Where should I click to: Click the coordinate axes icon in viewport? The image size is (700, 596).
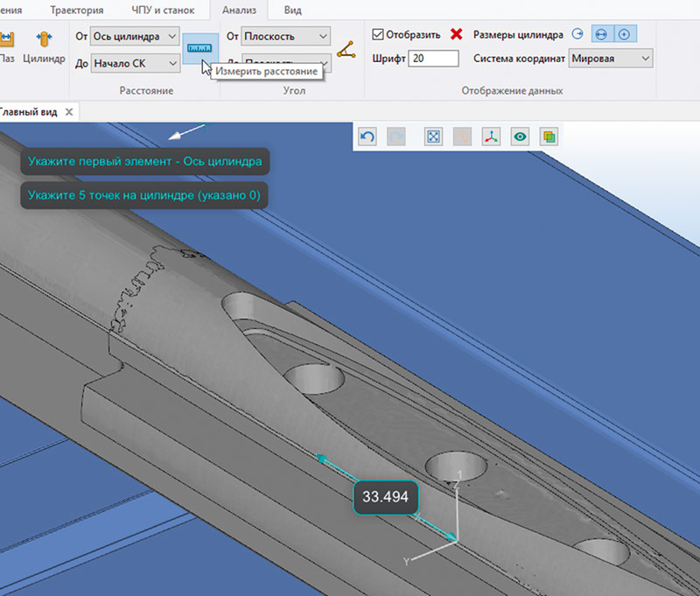pos(493,137)
